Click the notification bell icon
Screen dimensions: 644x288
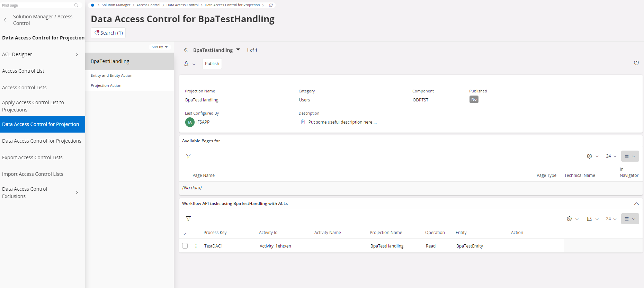coord(186,64)
